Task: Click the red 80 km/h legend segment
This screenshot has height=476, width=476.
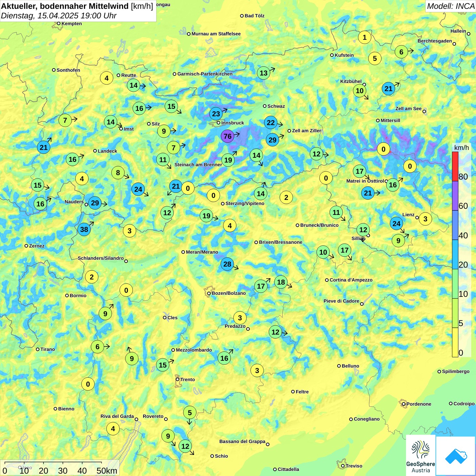Action: pyautogui.click(x=455, y=167)
